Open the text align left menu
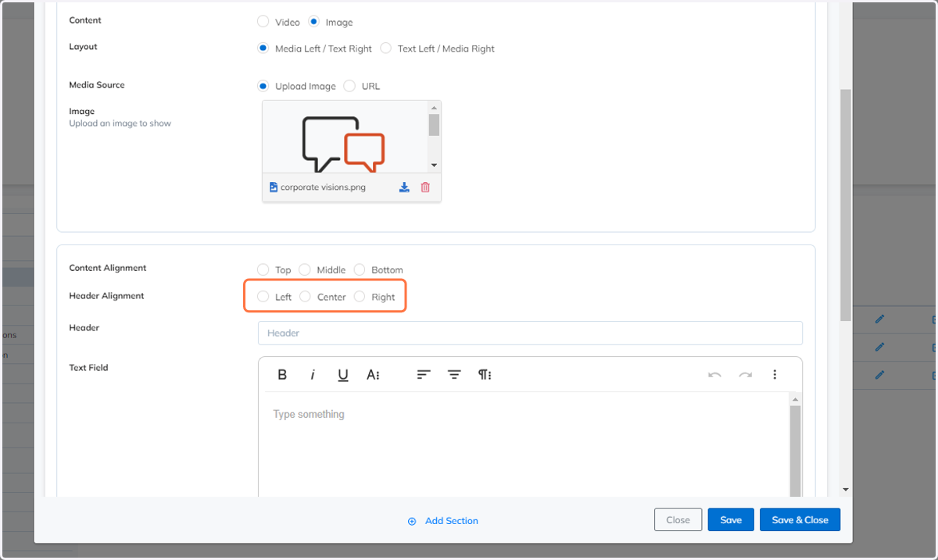Screen dimensions: 938x560 point(424,375)
